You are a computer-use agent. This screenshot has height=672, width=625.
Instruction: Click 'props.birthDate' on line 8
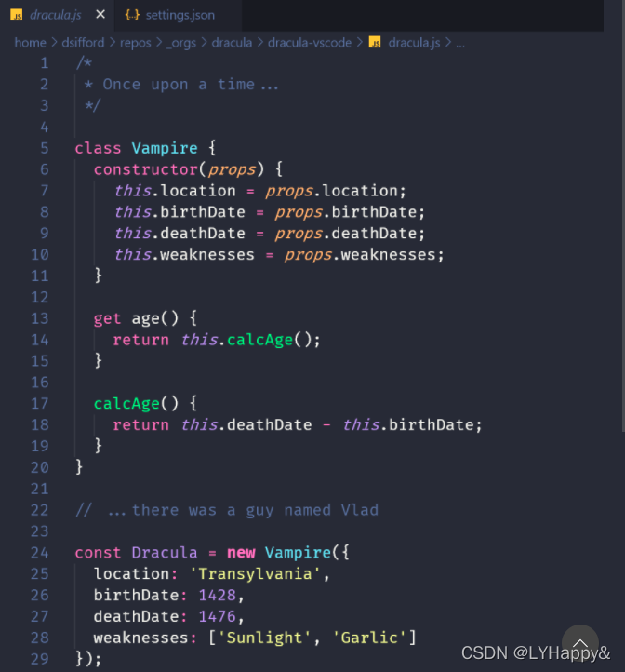346,212
